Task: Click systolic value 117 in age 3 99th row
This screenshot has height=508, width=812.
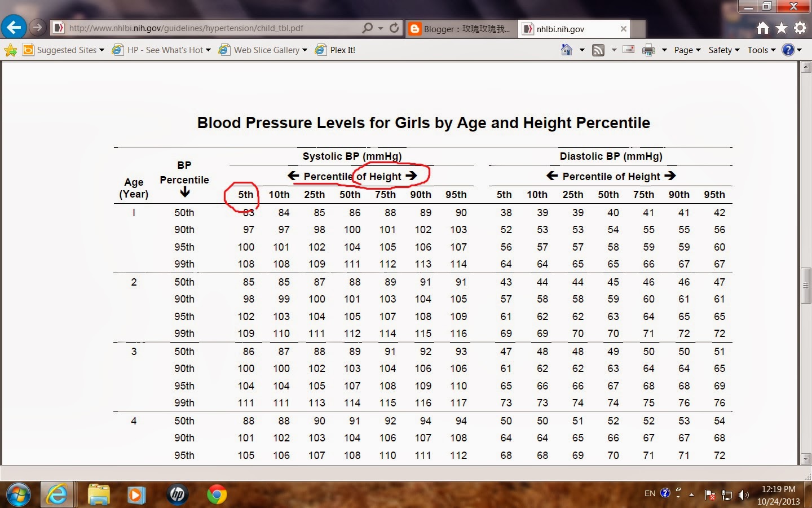Action: pyautogui.click(x=458, y=403)
